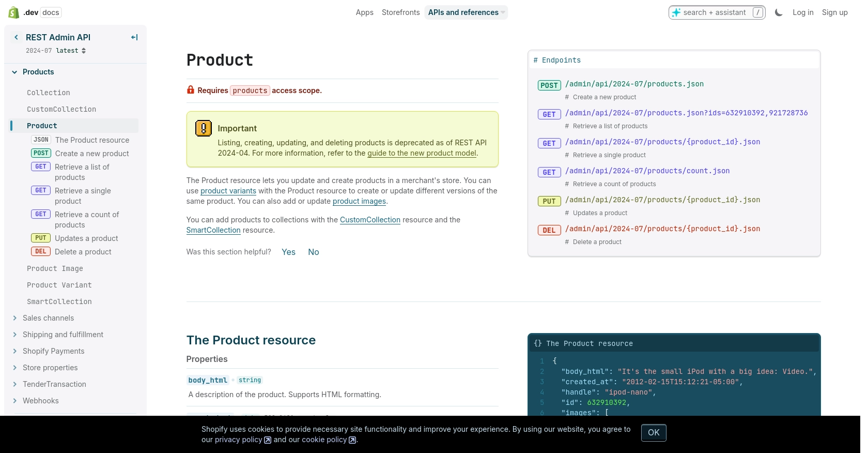This screenshot has height=453, width=868.
Task: Click the search + assistant field
Action: 717,12
